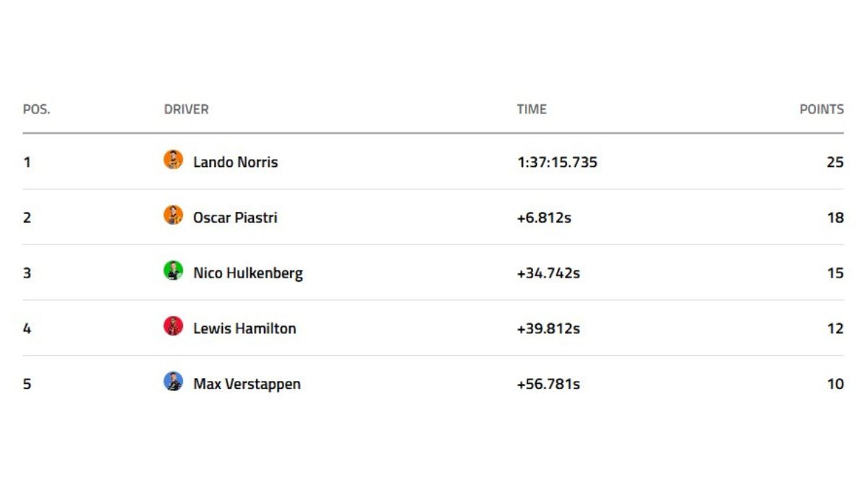Click the +6.812s gap value
Viewport: 868px width, 488px height.
(x=544, y=218)
